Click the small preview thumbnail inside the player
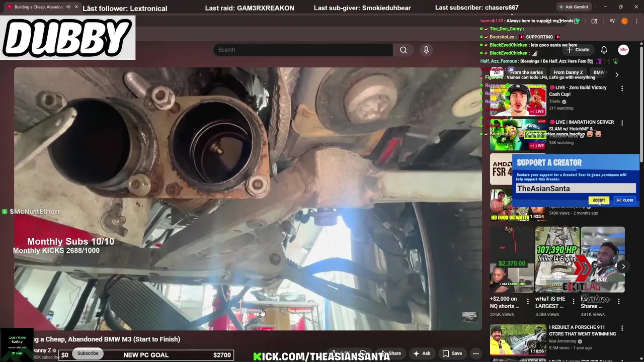Viewport: 644px width, 362px height. pos(469,316)
